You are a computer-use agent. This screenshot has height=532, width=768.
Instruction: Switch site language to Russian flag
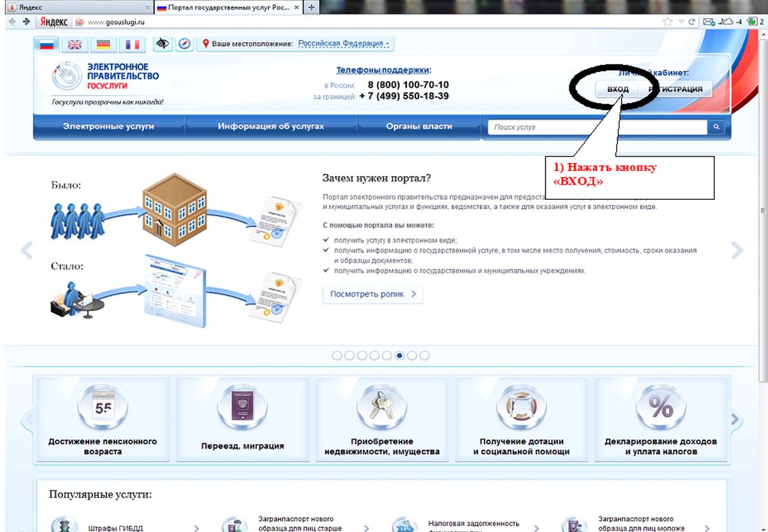pyautogui.click(x=47, y=44)
